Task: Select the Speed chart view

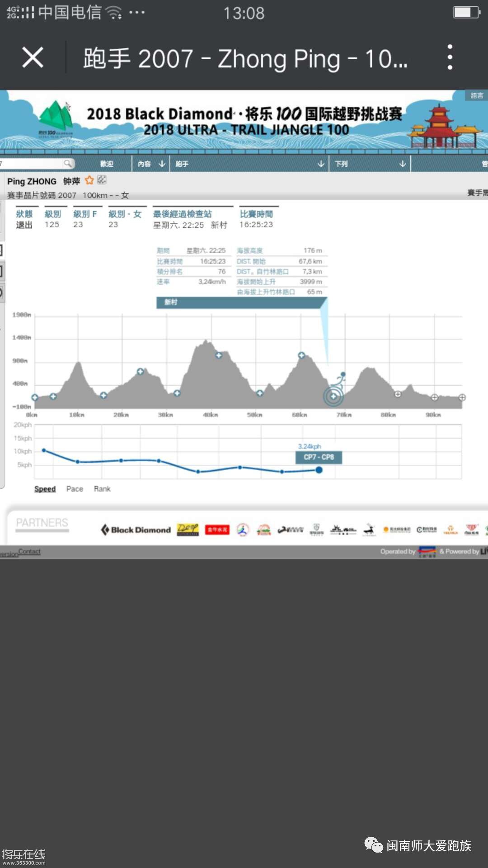Action: [45, 489]
